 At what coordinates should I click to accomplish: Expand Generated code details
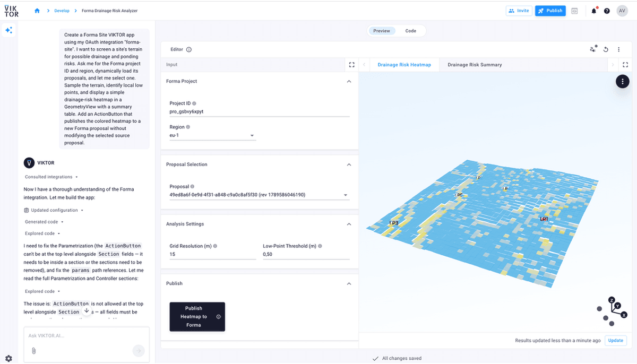[x=45, y=222]
